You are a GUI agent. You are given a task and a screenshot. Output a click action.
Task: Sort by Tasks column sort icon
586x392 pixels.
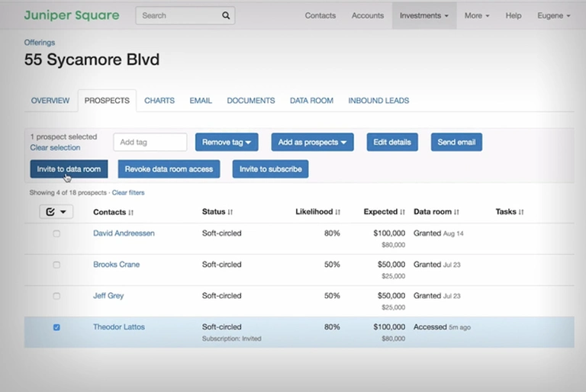coord(521,212)
